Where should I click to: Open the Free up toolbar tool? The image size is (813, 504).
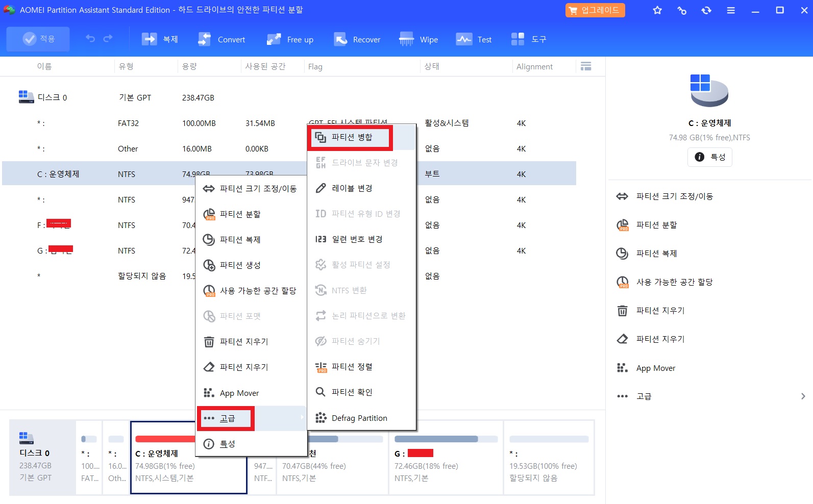pos(290,39)
